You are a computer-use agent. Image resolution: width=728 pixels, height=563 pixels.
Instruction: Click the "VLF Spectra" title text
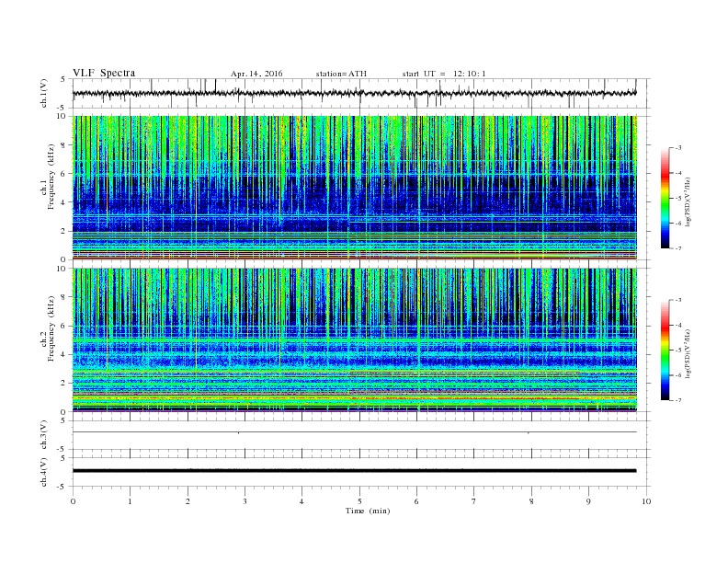point(104,73)
